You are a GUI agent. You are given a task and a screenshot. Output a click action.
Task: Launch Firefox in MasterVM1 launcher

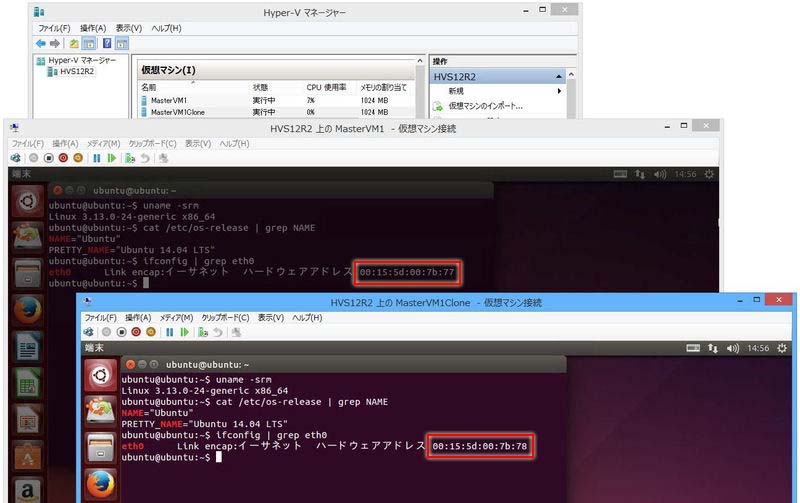[28, 310]
